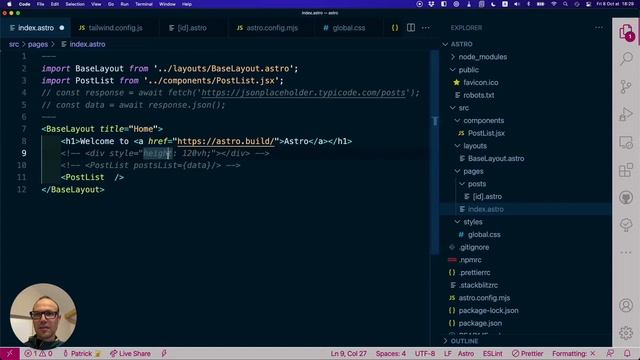Open the Terminal menu

pos(144,4)
